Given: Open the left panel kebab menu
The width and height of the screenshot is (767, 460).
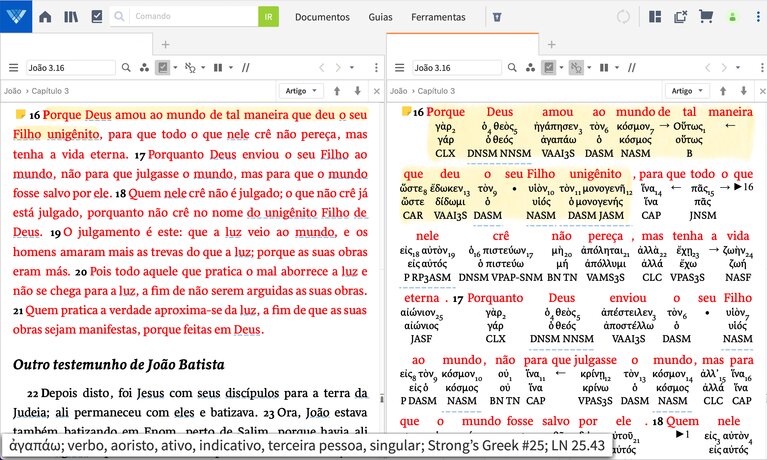Looking at the screenshot, I should [376, 68].
